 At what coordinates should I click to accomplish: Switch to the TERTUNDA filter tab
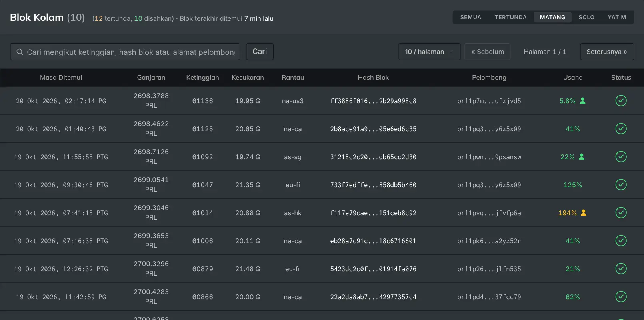[x=511, y=17]
